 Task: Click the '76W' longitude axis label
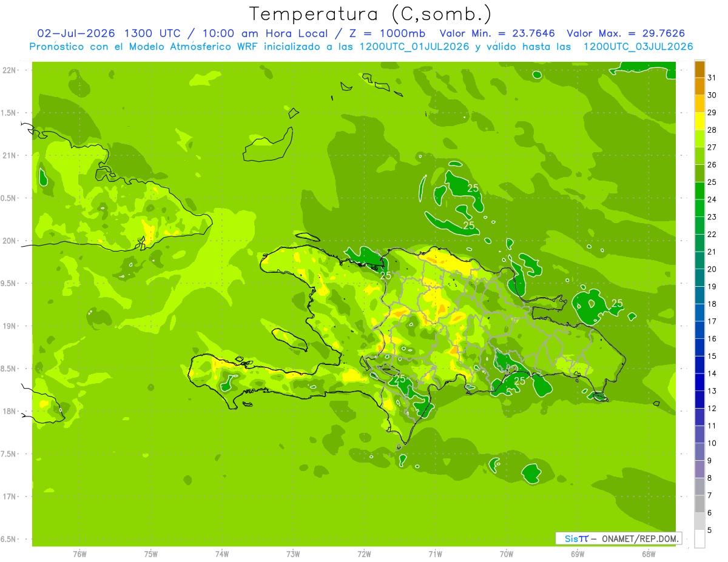click(x=79, y=554)
